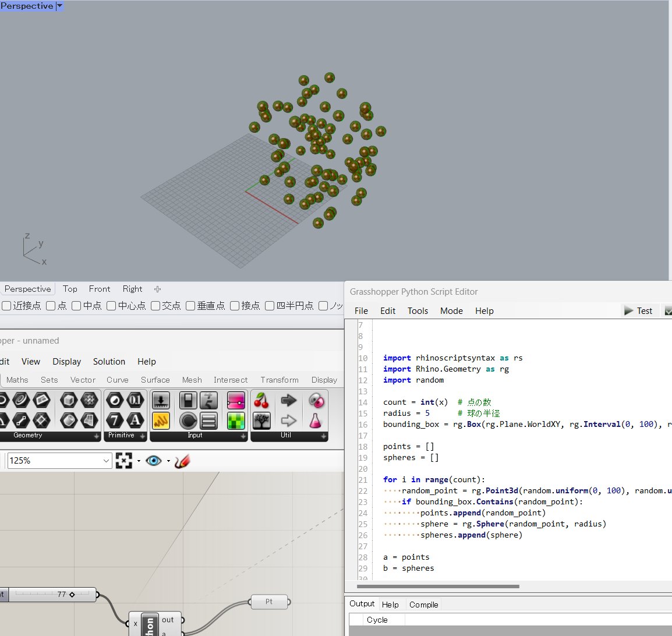Toggle the eye preview icon
The height and width of the screenshot is (636, 672).
(153, 461)
